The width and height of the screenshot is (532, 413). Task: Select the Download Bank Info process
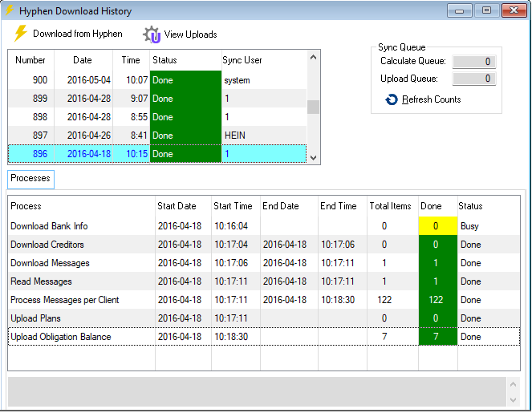(264, 226)
